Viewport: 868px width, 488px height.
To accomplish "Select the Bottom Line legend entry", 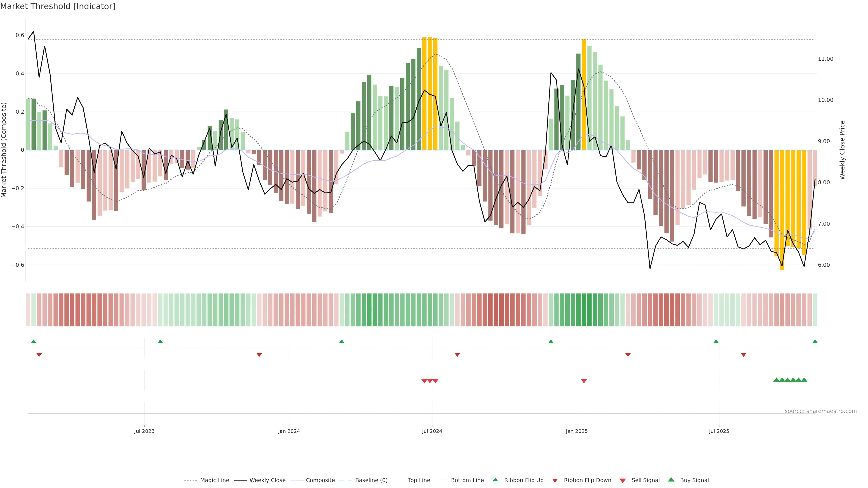I will (467, 480).
